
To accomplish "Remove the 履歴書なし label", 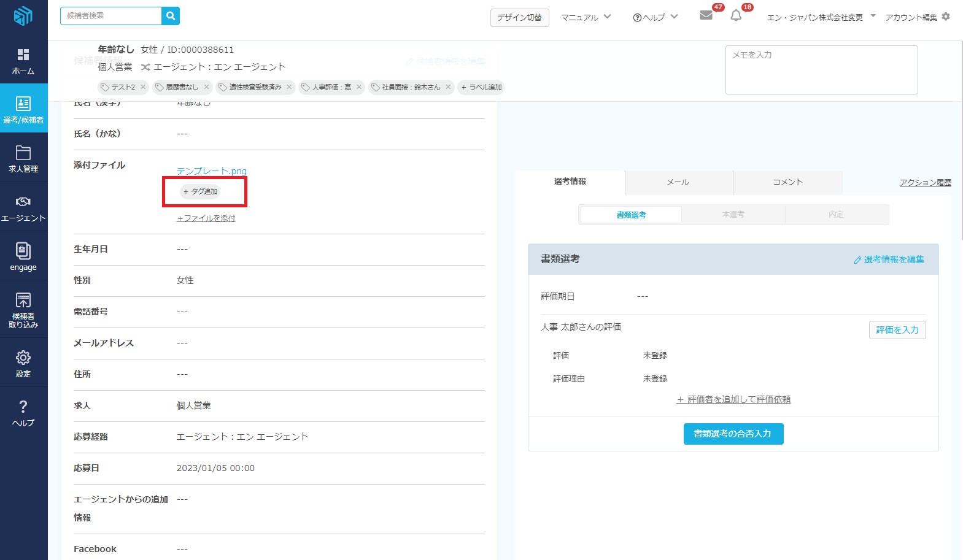I will 207,87.
